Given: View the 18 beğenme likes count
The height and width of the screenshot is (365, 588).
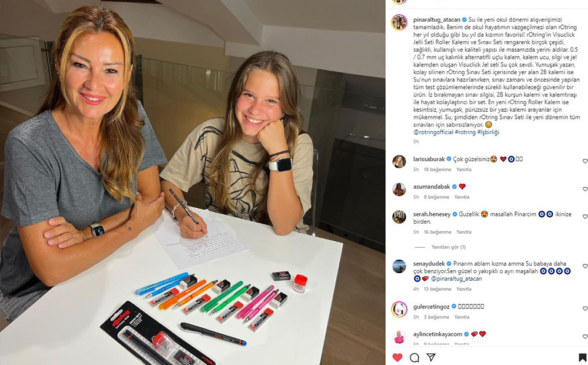Looking at the screenshot, I should pyautogui.click(x=437, y=170).
